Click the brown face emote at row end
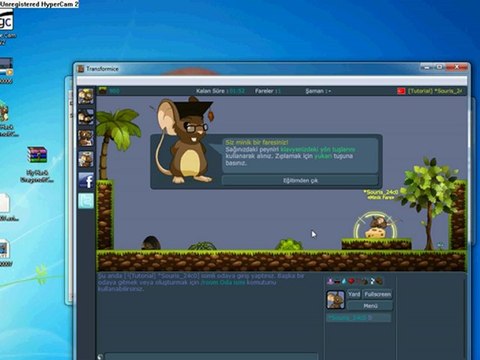 379,281
